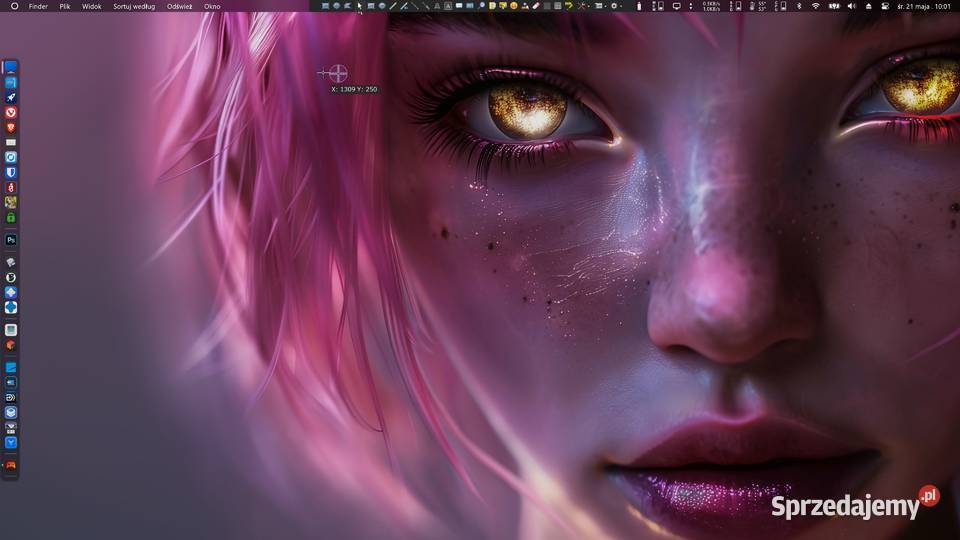Open the red game controller dock icon
This screenshot has height=540, width=960.
tap(10, 465)
